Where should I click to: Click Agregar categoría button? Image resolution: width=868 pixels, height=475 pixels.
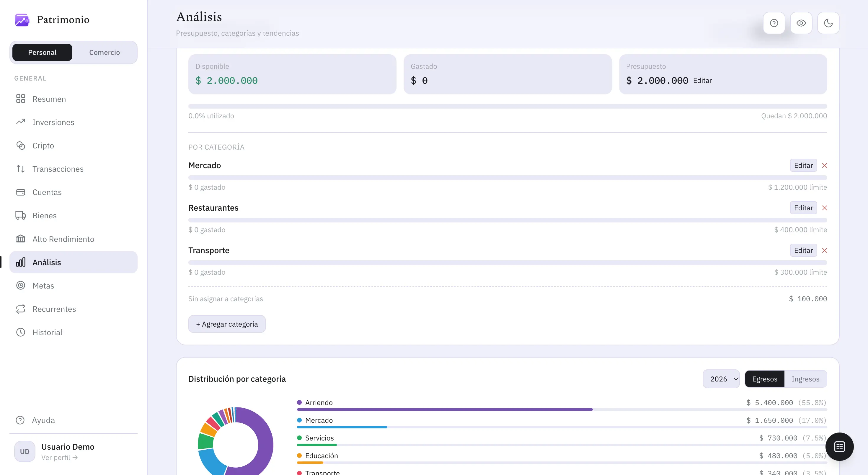click(227, 324)
